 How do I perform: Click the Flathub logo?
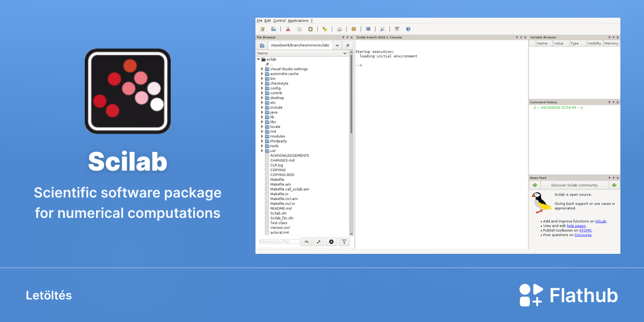point(568,295)
